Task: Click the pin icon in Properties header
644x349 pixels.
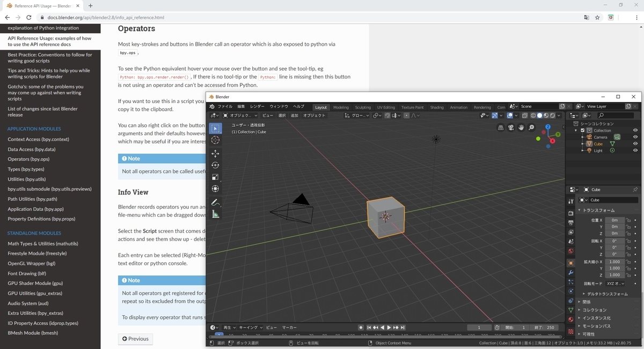Action: (635, 190)
